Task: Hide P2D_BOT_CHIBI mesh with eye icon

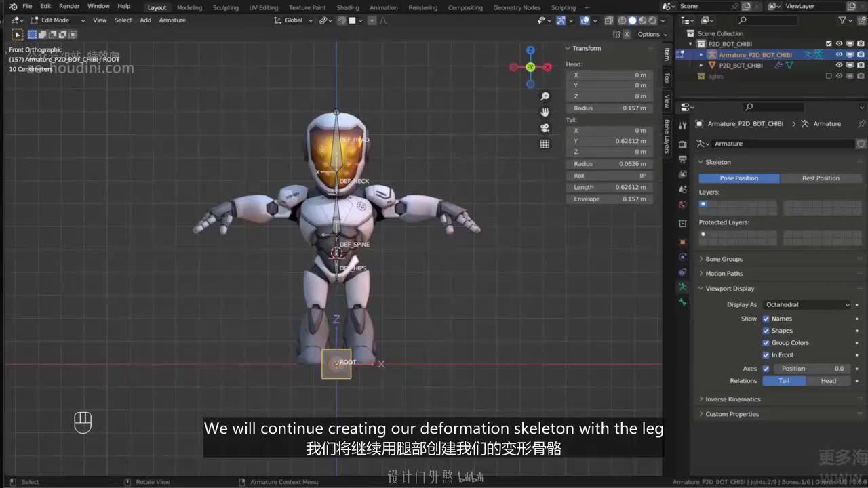Action: coord(839,66)
